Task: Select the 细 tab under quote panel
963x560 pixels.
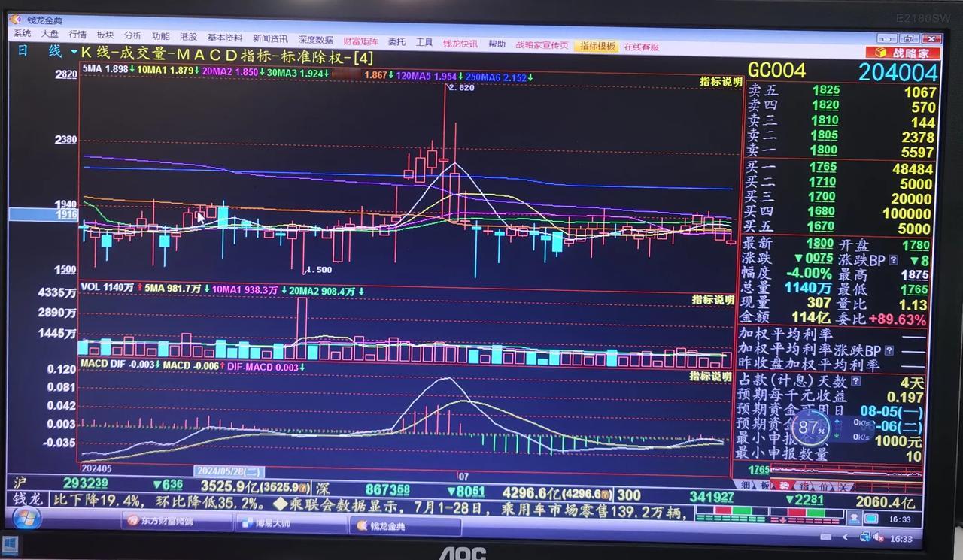Action: [x=743, y=486]
